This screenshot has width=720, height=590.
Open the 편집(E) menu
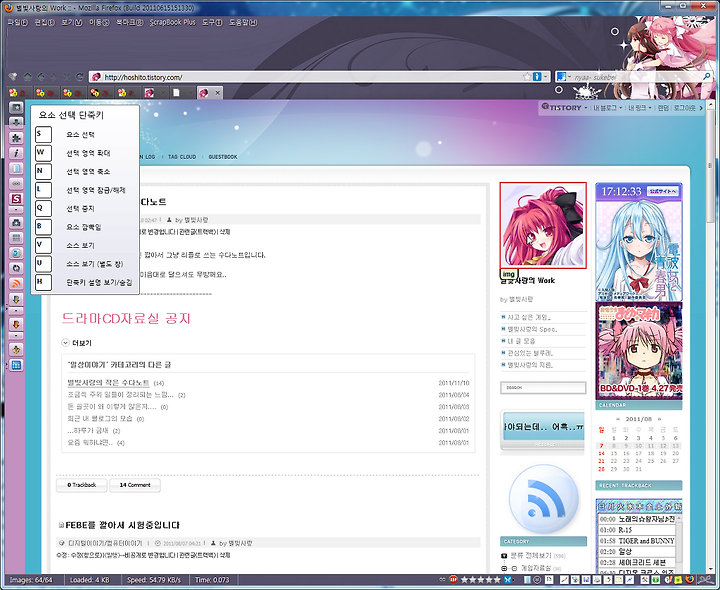[45, 22]
